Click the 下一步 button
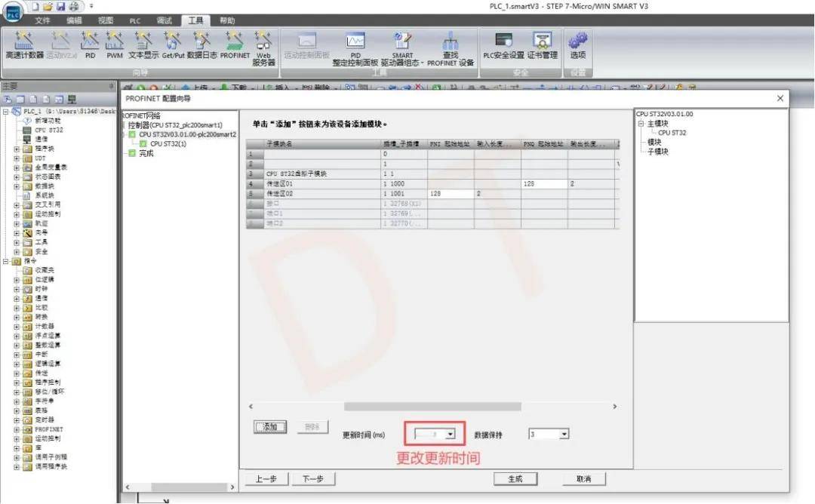 [x=313, y=478]
